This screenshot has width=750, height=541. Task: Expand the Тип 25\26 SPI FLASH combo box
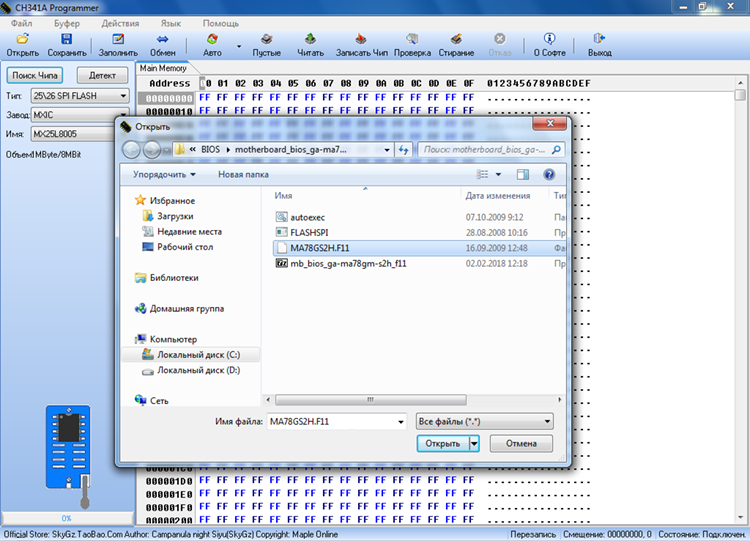coord(123,96)
